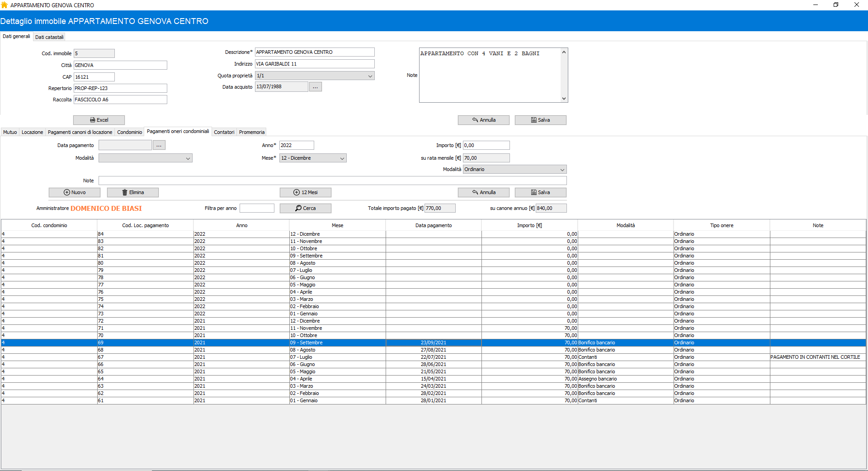The image size is (868, 471).
Task: Open the Contatori tab
Action: [224, 132]
